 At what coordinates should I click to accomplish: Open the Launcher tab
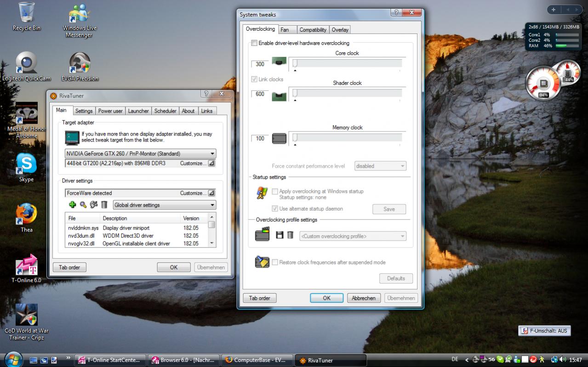(x=138, y=111)
